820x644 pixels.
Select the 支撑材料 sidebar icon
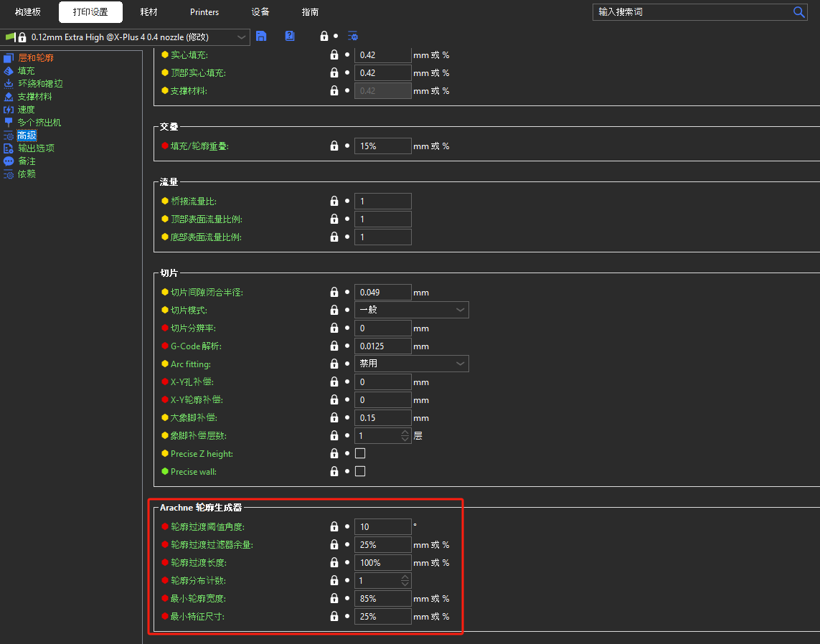[9, 97]
